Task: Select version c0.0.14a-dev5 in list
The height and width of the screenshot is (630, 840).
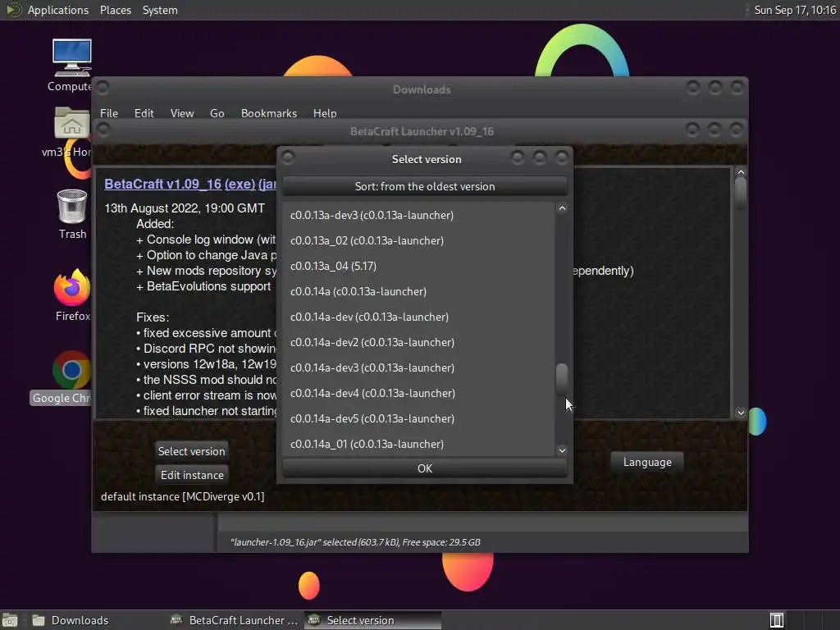Action: 419,418
